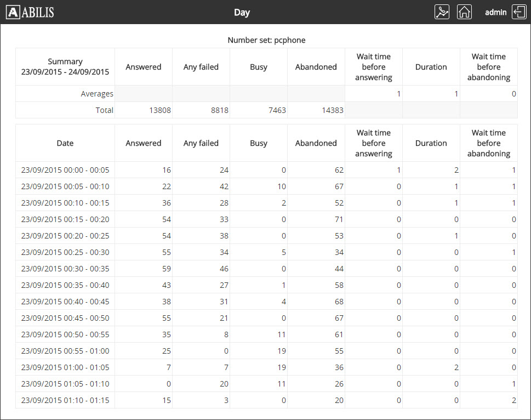Click the Date column header

pyautogui.click(x=65, y=143)
